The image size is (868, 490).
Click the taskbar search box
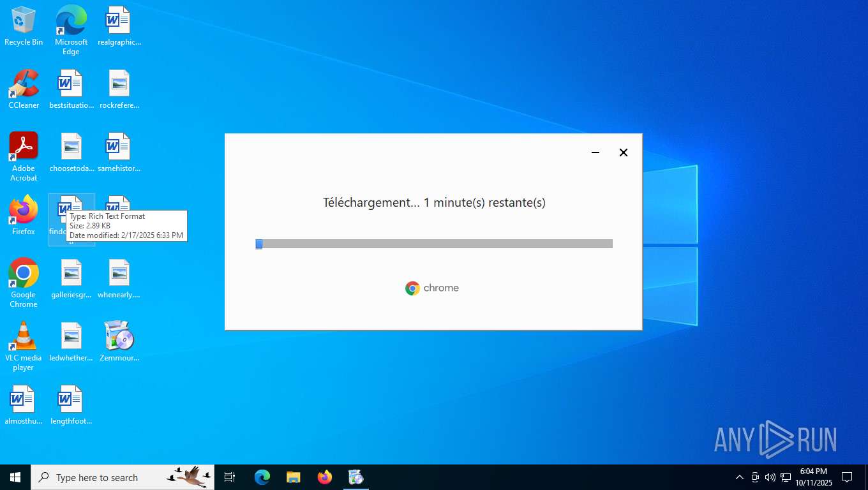coord(123,477)
